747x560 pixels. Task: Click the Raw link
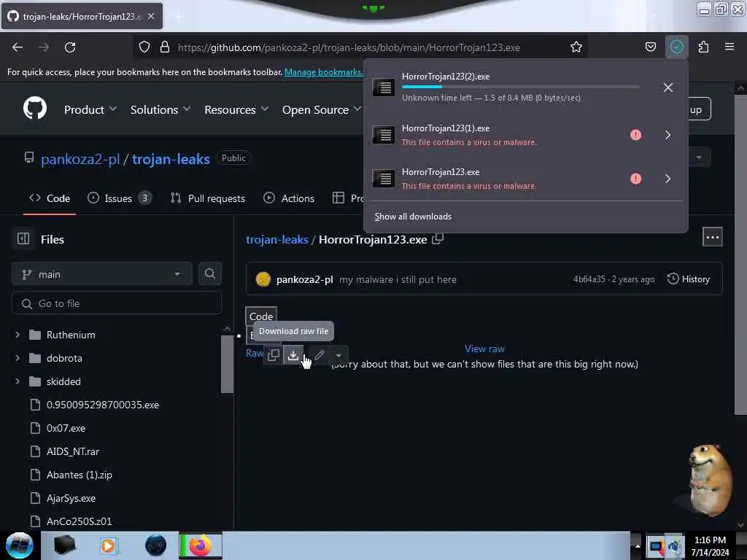click(x=254, y=354)
